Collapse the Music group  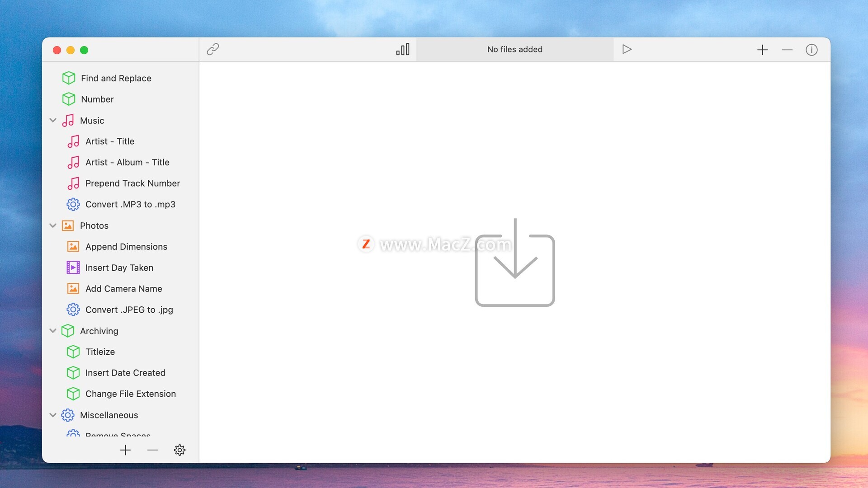[53, 121]
